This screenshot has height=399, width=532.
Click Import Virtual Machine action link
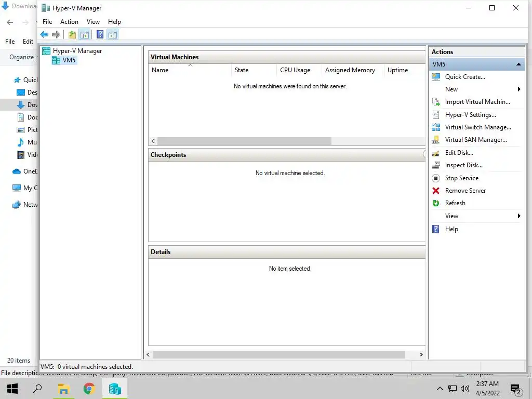(477, 102)
